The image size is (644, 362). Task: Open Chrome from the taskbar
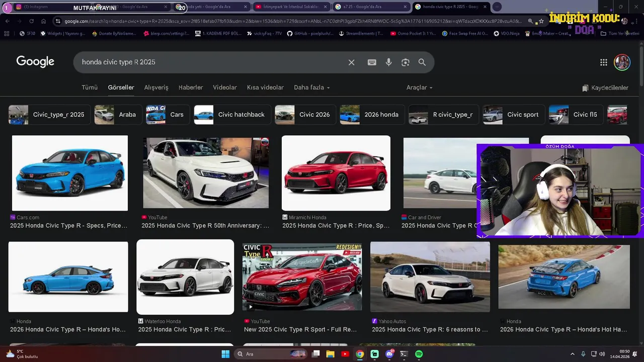[x=360, y=354]
